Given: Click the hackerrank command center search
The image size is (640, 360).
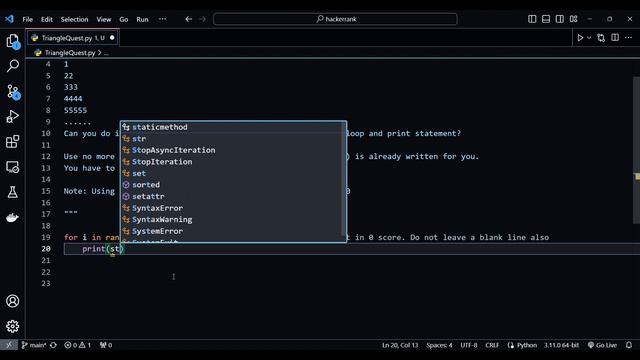Looking at the screenshot, I should (335, 19).
